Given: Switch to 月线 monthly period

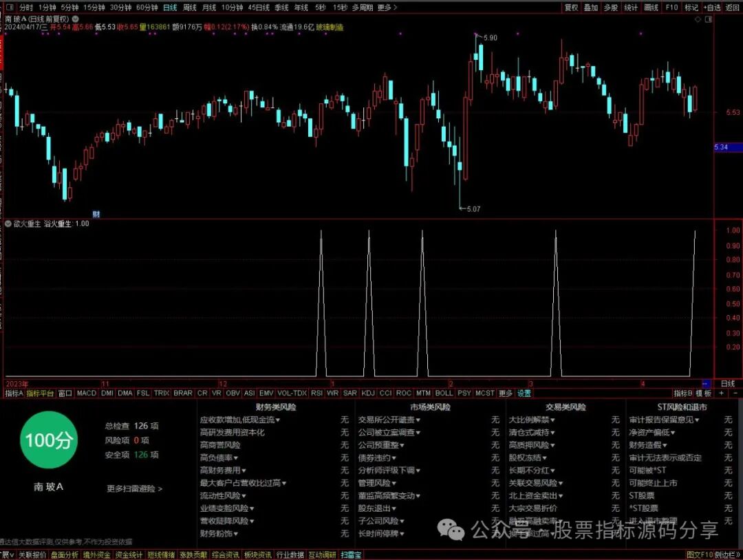Looking at the screenshot, I should coord(209,8).
